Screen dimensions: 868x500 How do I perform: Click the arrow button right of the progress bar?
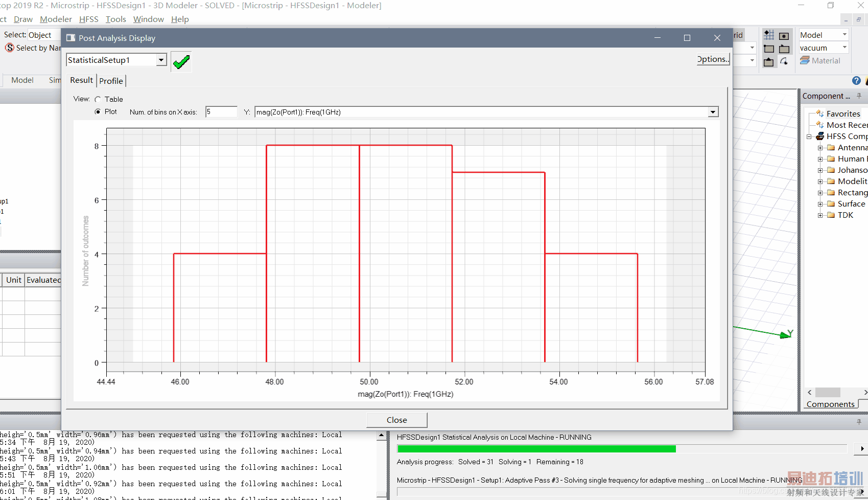click(x=862, y=449)
